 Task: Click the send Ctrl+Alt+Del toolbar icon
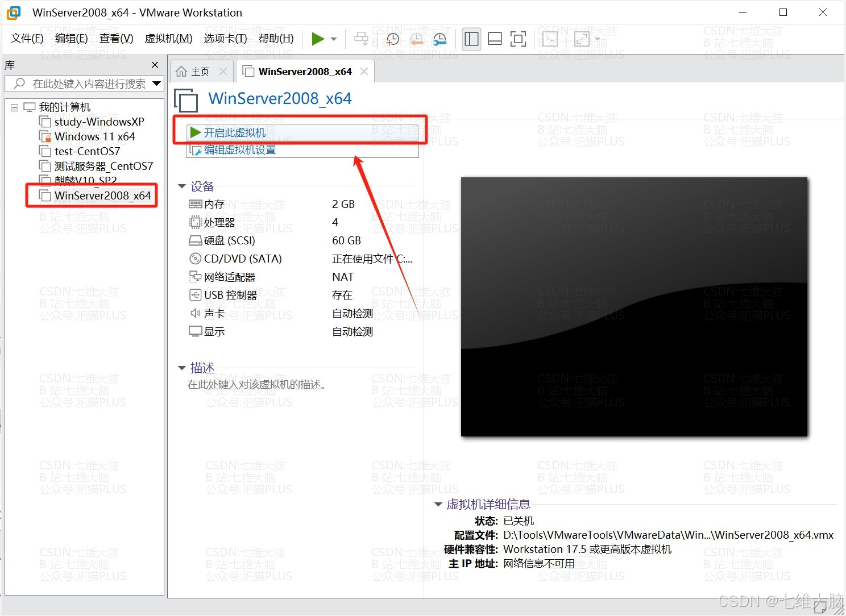coord(361,39)
